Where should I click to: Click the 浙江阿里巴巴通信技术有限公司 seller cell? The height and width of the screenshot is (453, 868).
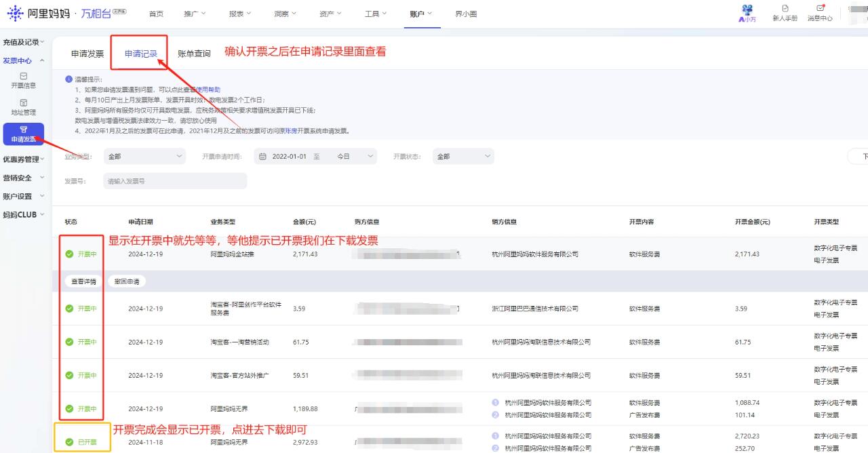(536, 309)
